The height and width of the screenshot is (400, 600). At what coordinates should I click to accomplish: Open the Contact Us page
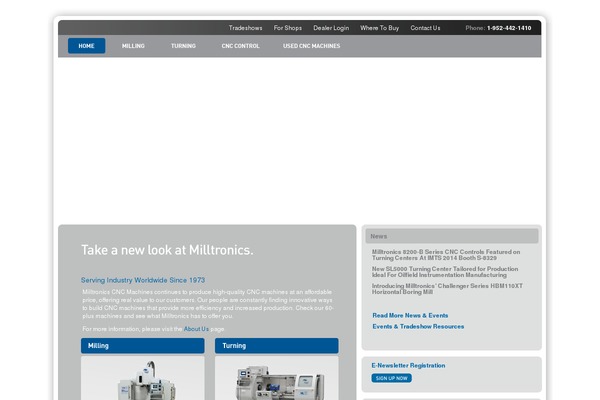[x=425, y=28]
